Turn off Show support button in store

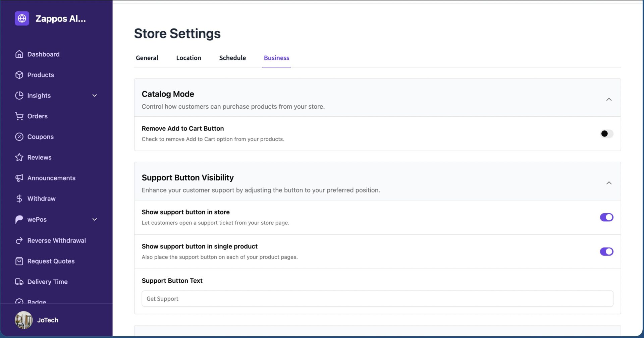pos(606,217)
